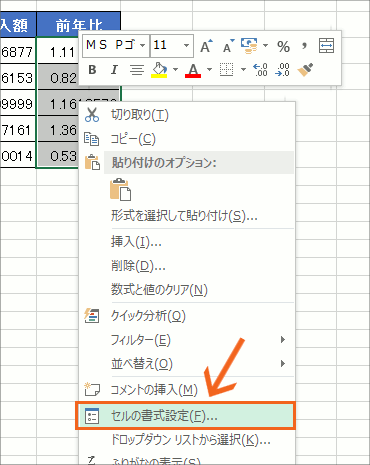
Task: Click the decrease decimal icon
Action: (283, 70)
